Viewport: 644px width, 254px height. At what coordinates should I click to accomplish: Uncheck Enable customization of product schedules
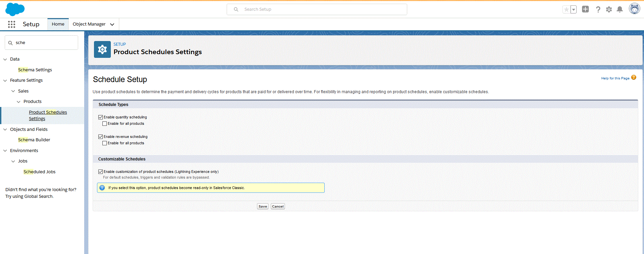(101, 172)
